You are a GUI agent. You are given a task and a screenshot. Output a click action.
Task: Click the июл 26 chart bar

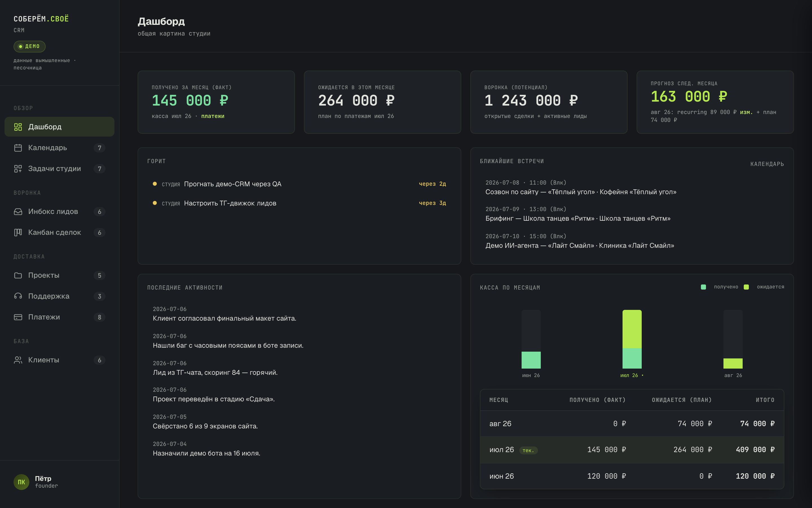tap(632, 339)
